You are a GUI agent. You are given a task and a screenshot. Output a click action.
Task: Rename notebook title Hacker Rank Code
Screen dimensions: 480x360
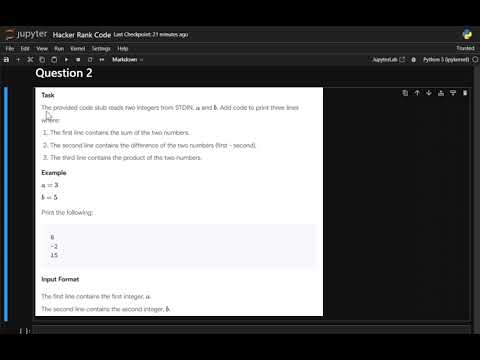click(x=82, y=35)
